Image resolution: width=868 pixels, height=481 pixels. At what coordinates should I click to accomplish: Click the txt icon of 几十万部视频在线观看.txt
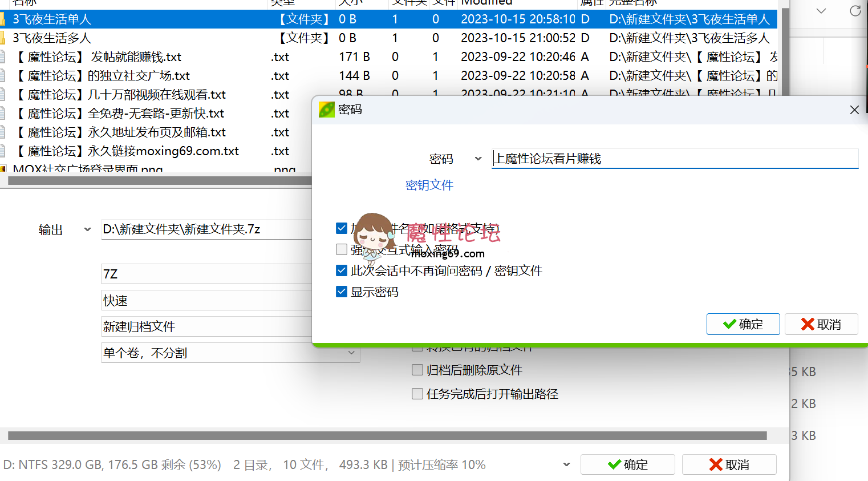click(4, 94)
